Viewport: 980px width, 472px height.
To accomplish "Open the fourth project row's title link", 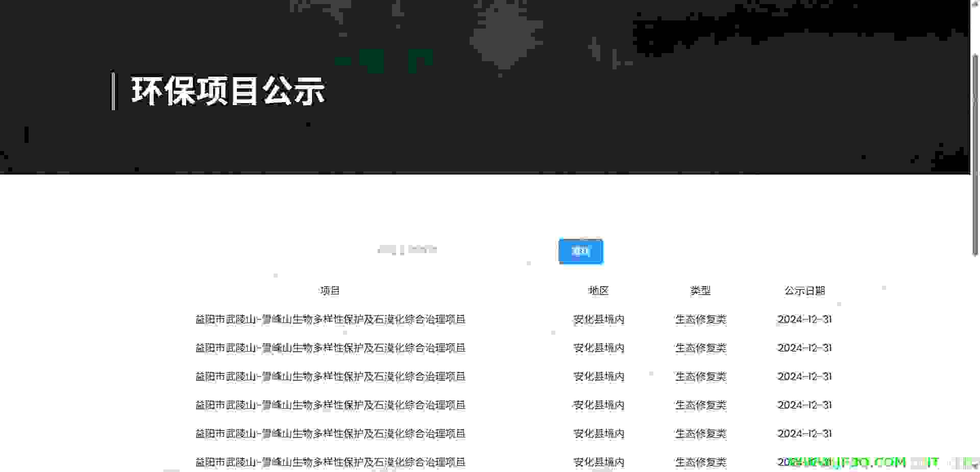I will [330, 405].
